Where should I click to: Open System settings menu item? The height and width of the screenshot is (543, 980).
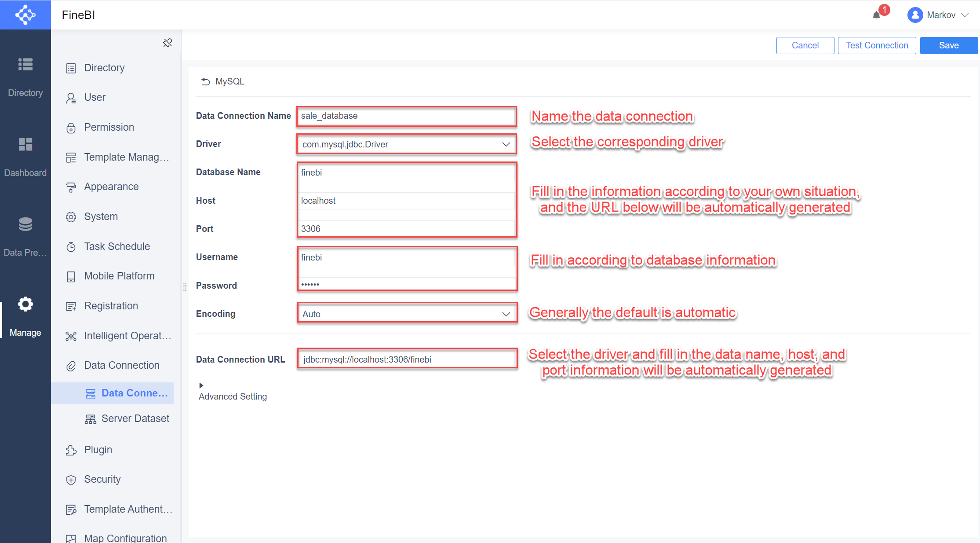pyautogui.click(x=116, y=216)
